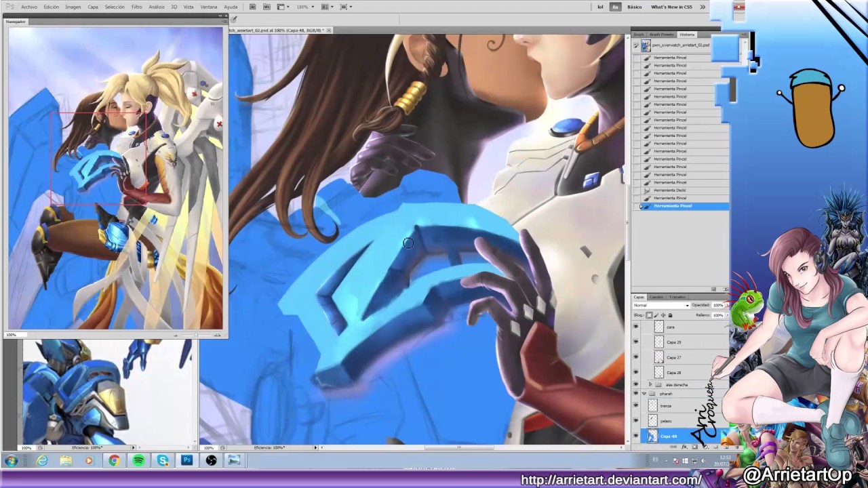The width and height of the screenshot is (868, 488).
Task: Open the Normal blending mode dropdown
Action: [x=661, y=305]
